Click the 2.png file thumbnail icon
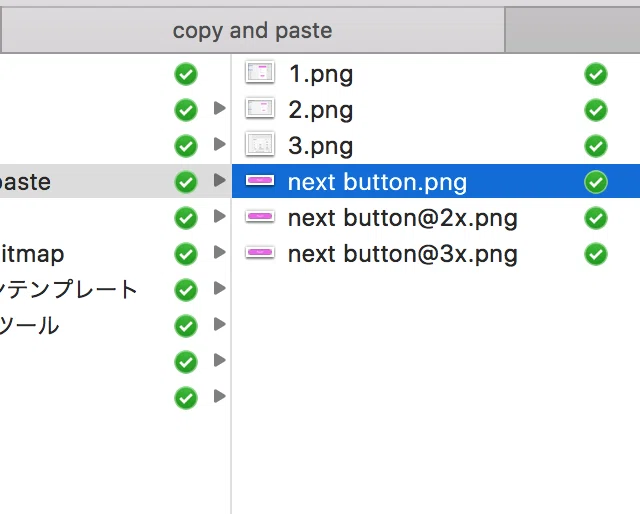The height and width of the screenshot is (514, 640). pyautogui.click(x=260, y=108)
